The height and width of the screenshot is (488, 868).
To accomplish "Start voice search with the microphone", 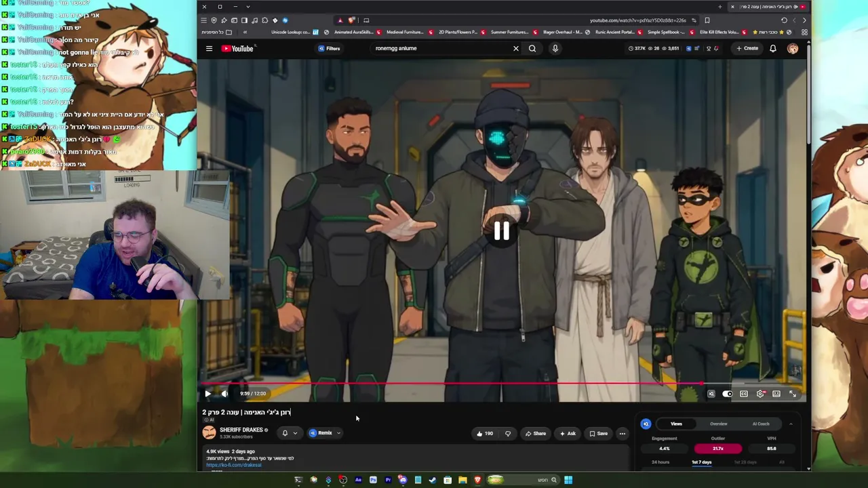I will click(555, 49).
